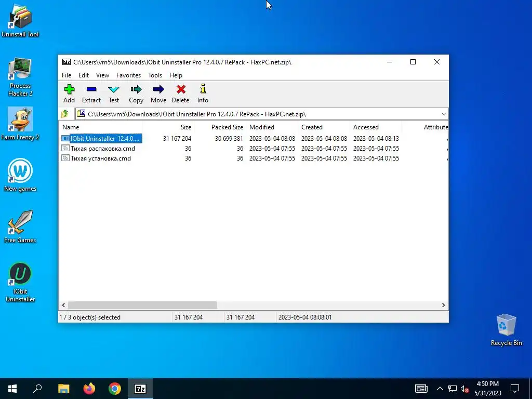Screen dimensions: 532x399
Task: Click the archive path address field
Action: [261, 114]
